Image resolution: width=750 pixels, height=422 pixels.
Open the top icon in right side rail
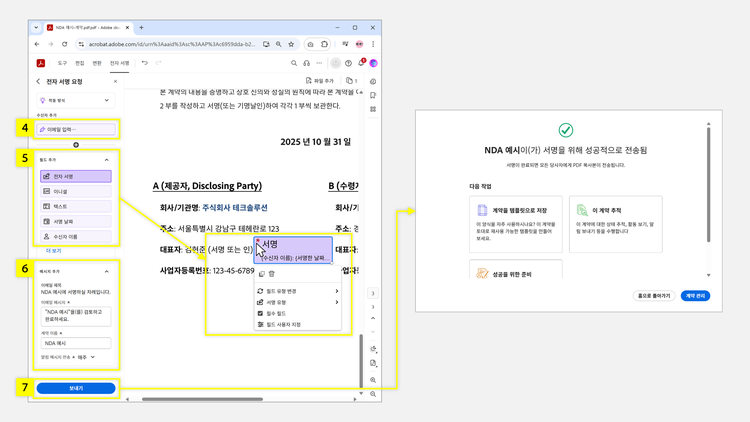click(x=373, y=82)
